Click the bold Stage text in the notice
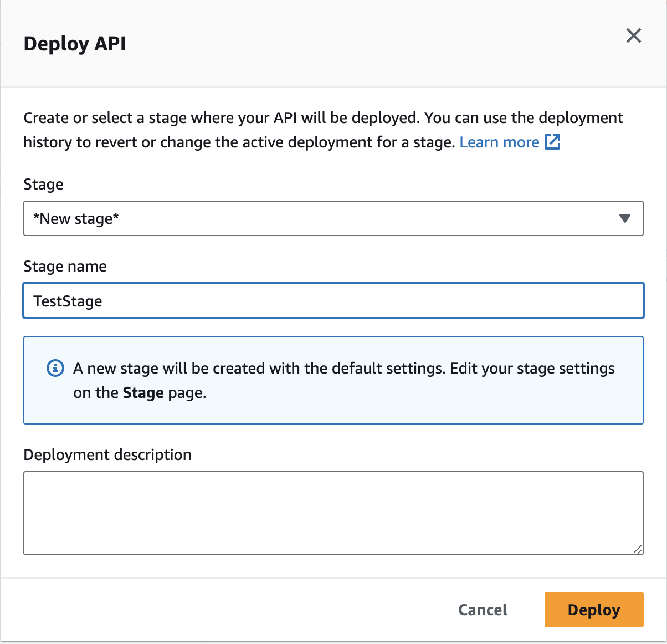This screenshot has width=667, height=644. click(x=142, y=392)
